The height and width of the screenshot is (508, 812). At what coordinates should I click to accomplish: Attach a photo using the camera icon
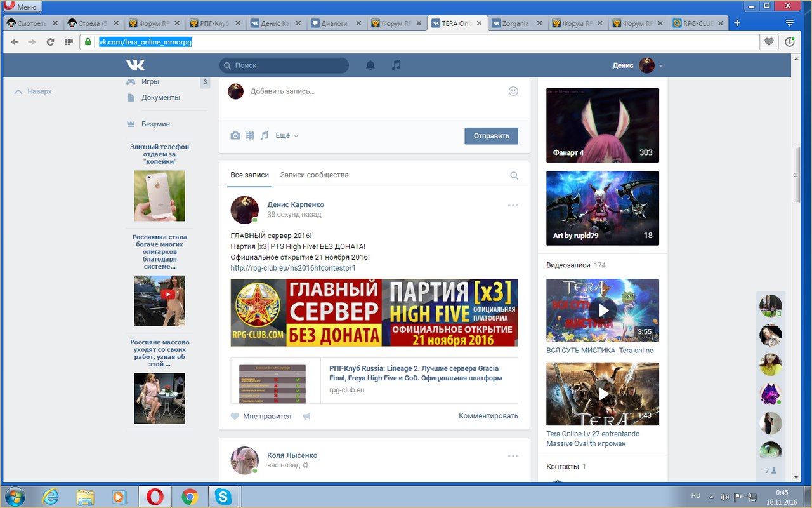(x=235, y=135)
